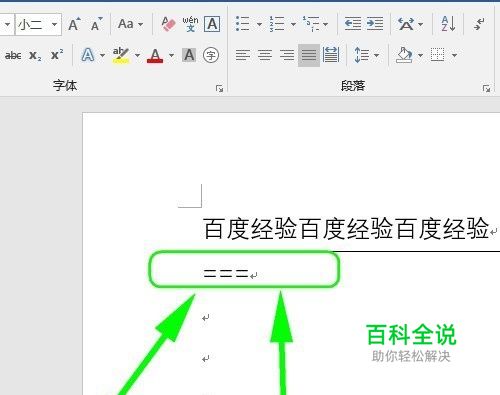Screen dimensions: 500x395
Task: Align text left
Action: (243, 55)
